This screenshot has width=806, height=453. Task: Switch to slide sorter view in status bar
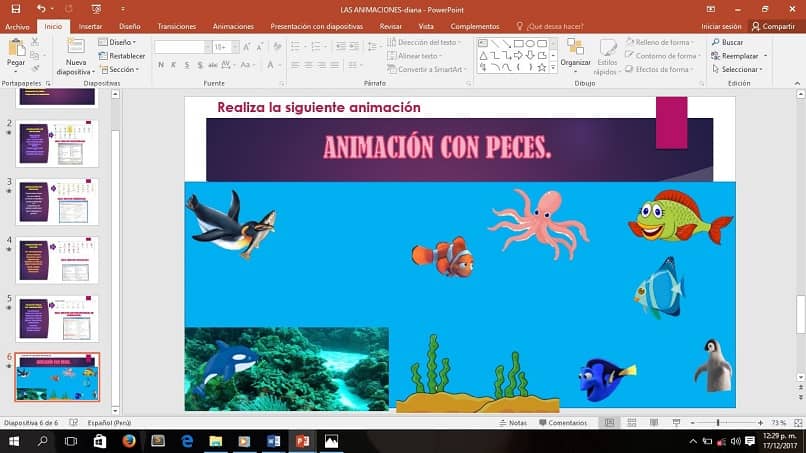[x=632, y=423]
